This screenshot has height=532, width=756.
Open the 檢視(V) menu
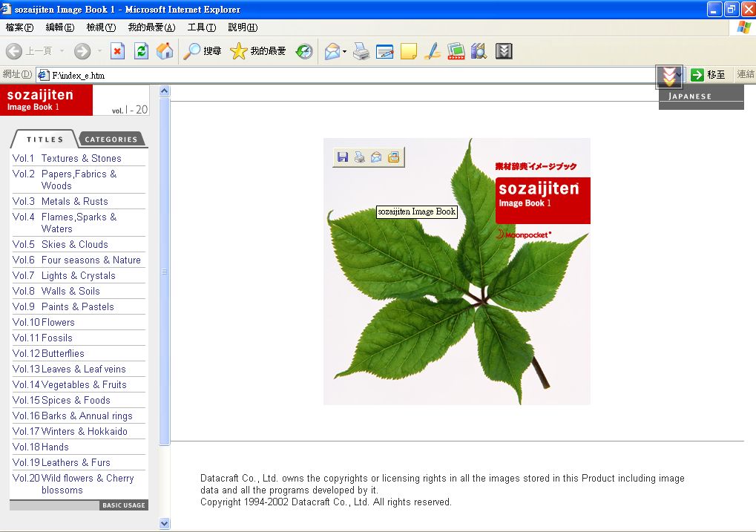[x=101, y=27]
